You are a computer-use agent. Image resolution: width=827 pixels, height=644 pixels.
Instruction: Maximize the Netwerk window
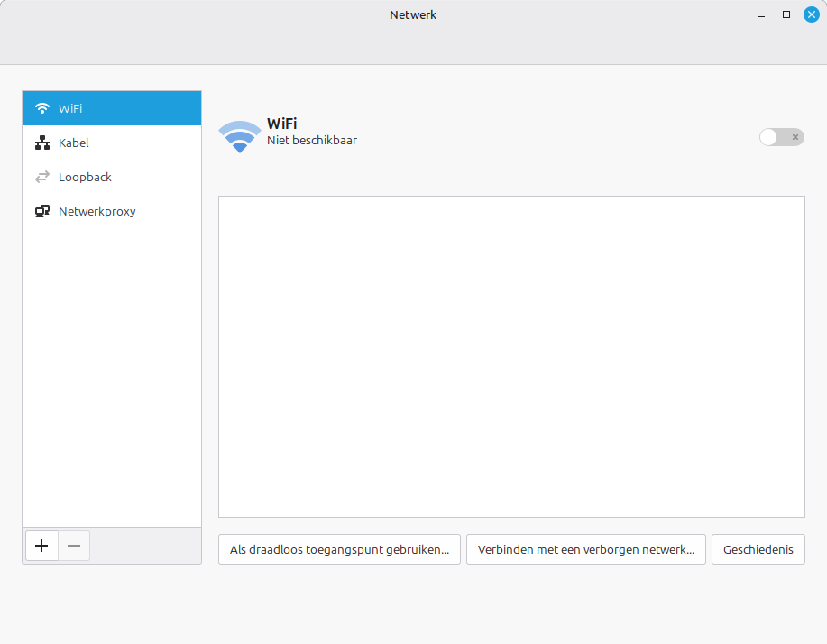tap(786, 14)
